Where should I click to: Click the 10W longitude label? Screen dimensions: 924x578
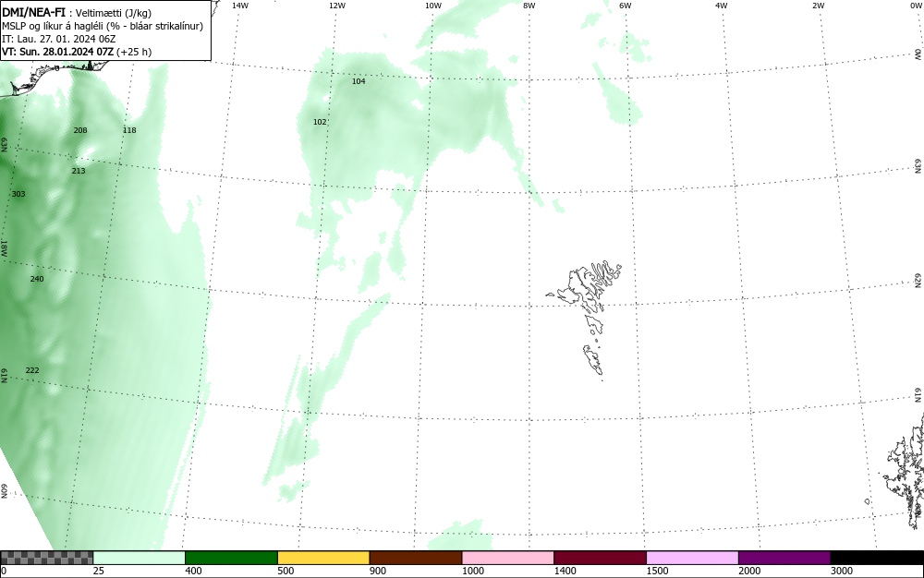[433, 6]
